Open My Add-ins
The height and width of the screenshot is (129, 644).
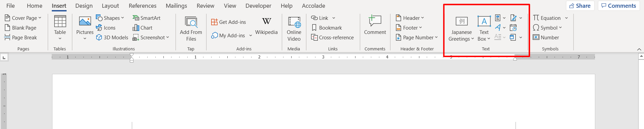coord(228,35)
